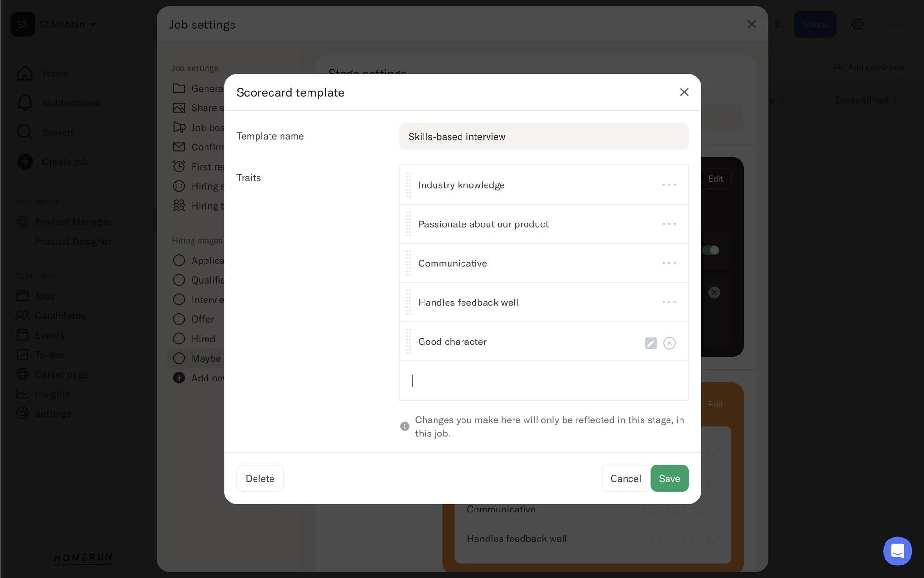Save the scorecard template

point(669,478)
